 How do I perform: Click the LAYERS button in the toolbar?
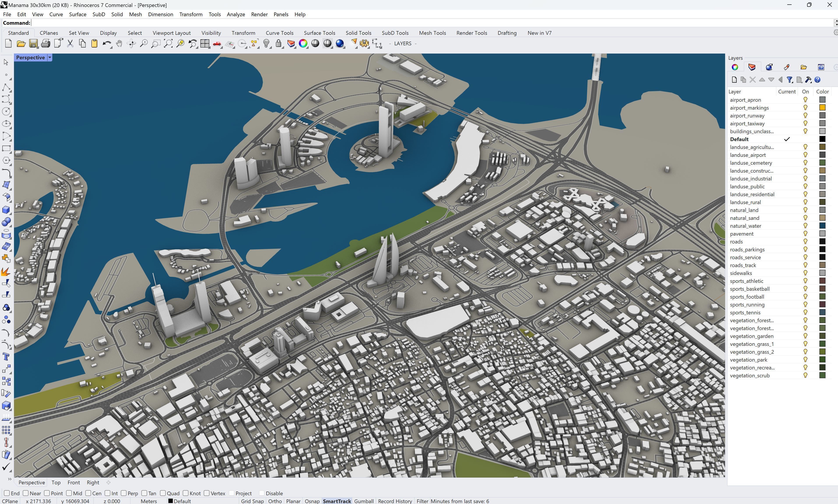coord(402,44)
